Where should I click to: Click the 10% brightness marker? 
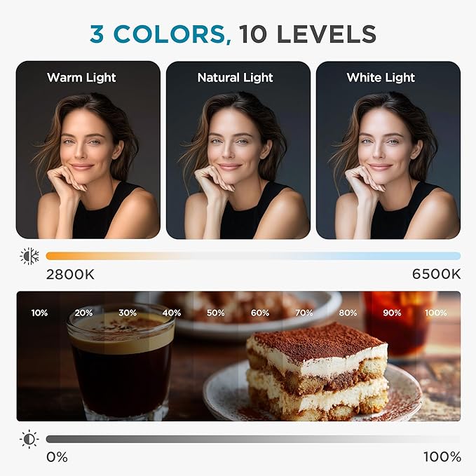coord(39,313)
